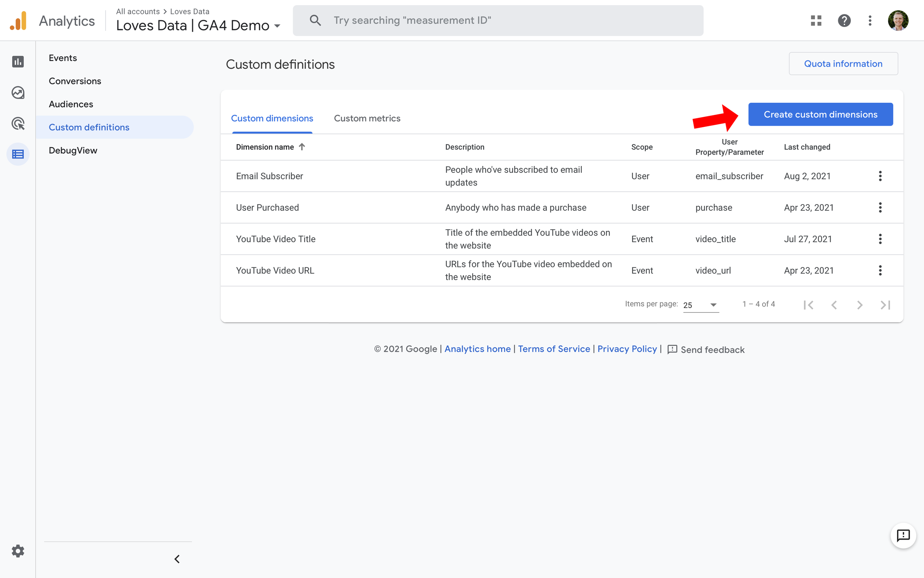This screenshot has width=924, height=578.
Task: Expand the GA4 Demo property selector
Action: [277, 26]
